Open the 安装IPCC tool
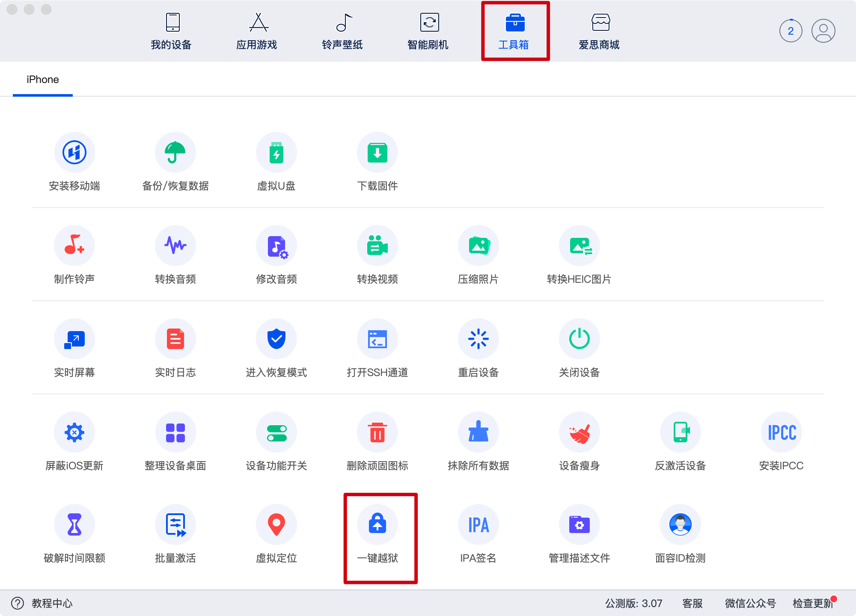The height and width of the screenshot is (616, 856). [x=782, y=432]
